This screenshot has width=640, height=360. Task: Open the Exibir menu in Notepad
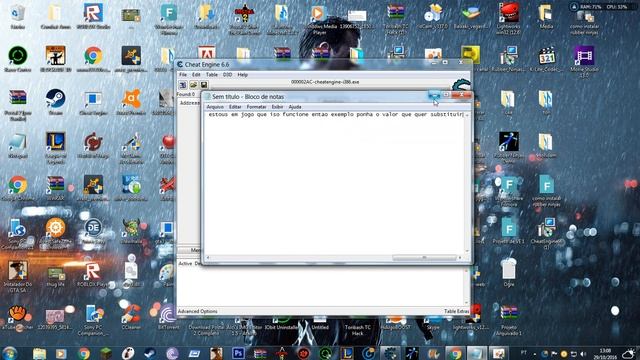(277, 107)
